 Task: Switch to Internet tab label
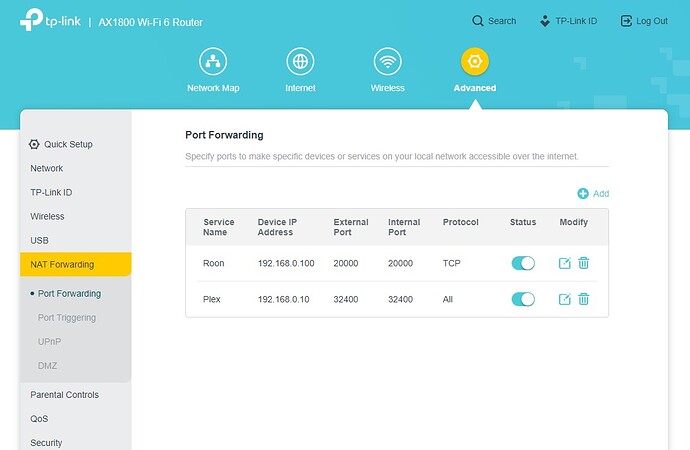pos(300,88)
